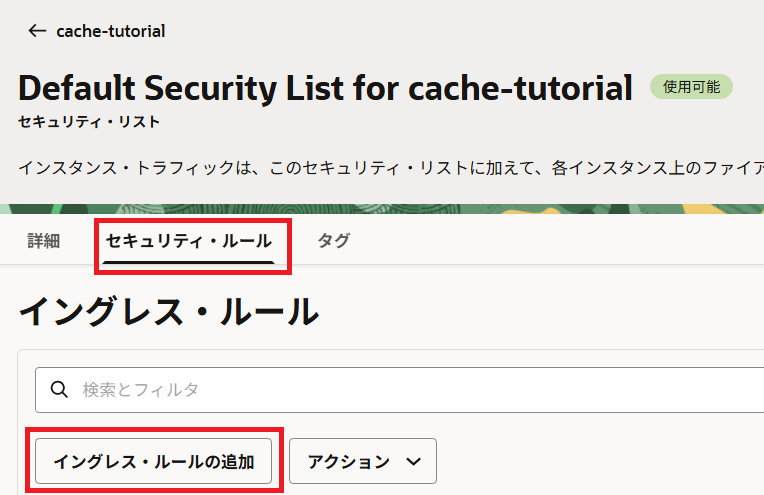Select the セキュリティ・ルール tab
The width and height of the screenshot is (764, 495).
tap(189, 241)
